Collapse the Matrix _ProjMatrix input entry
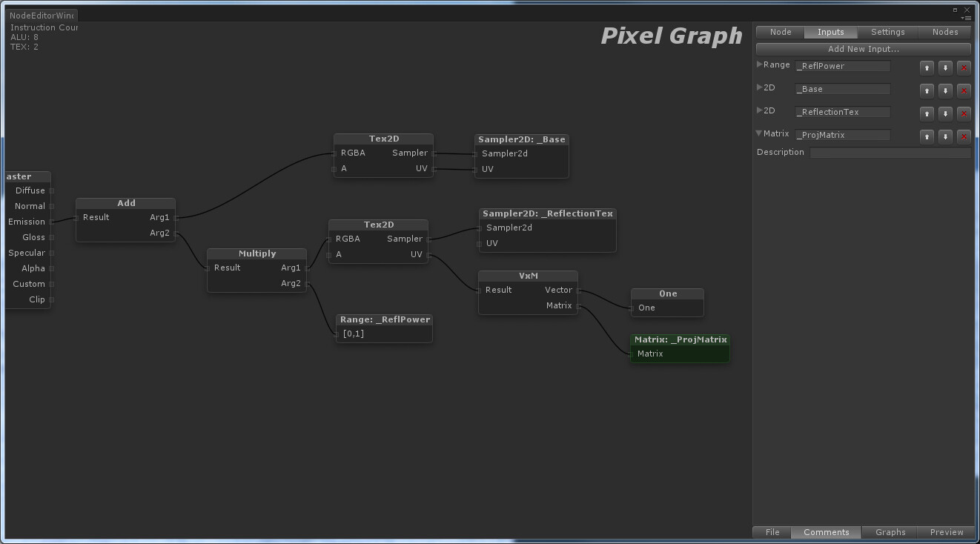 click(x=758, y=133)
